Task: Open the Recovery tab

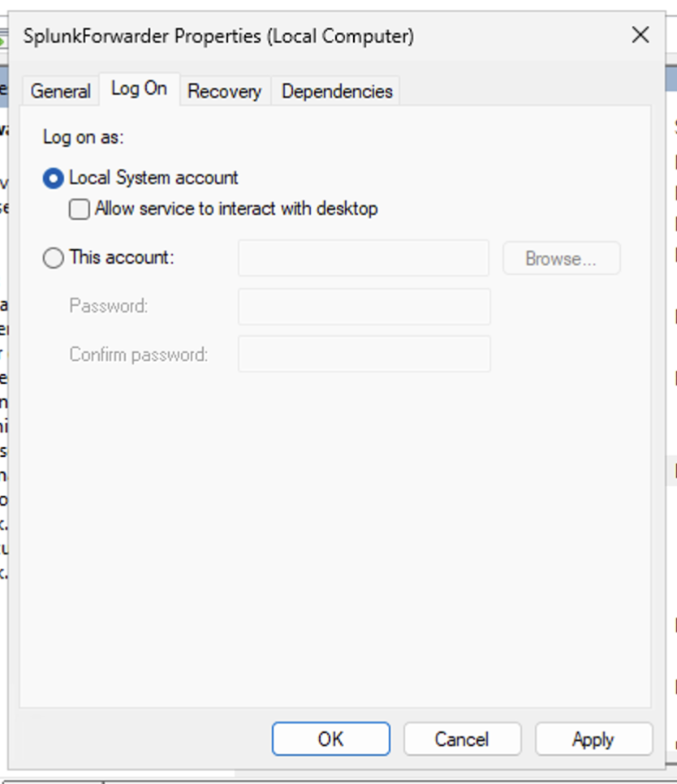Action: pyautogui.click(x=225, y=92)
